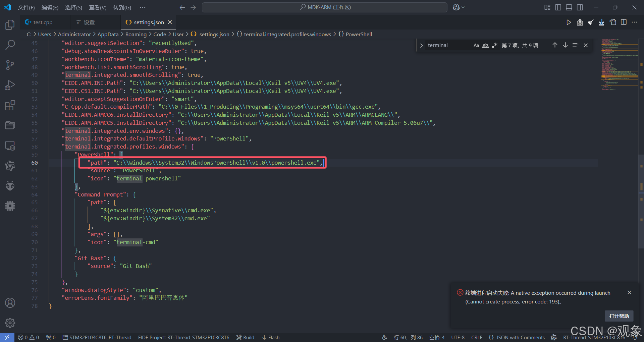This screenshot has height=342, width=644.
Task: Flash the firmware using the download icon
Action: pos(601,22)
